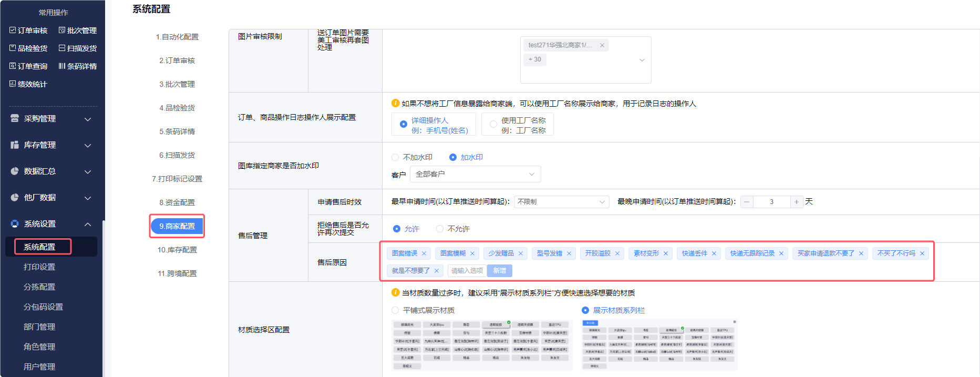Screen dimensions: 980x377
Task: Open 条码详情 shortcut in sidebar
Action: click(x=78, y=66)
